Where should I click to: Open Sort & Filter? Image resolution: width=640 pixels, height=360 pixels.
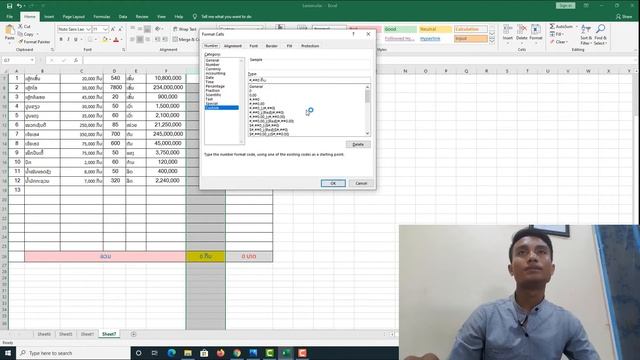click(586, 34)
